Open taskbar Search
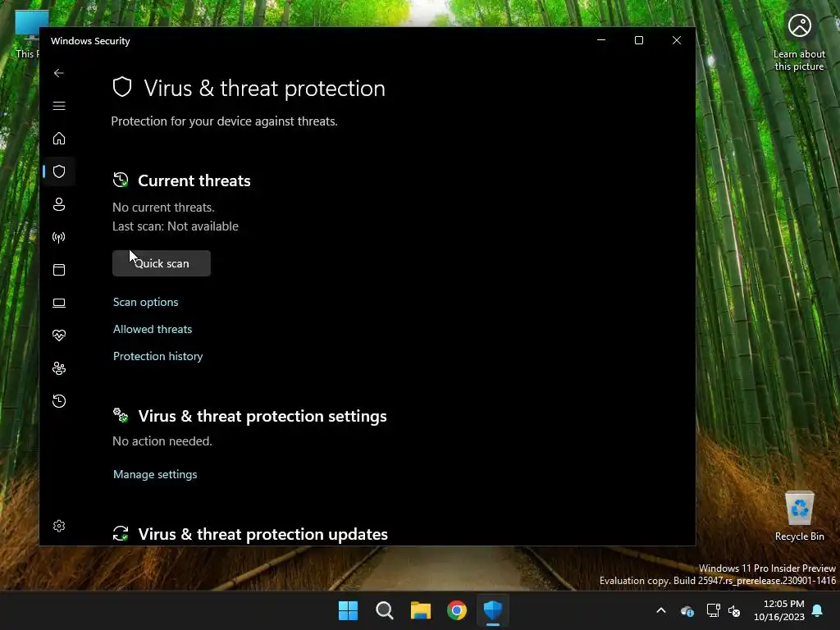Viewport: 840px width, 630px height. [384, 610]
